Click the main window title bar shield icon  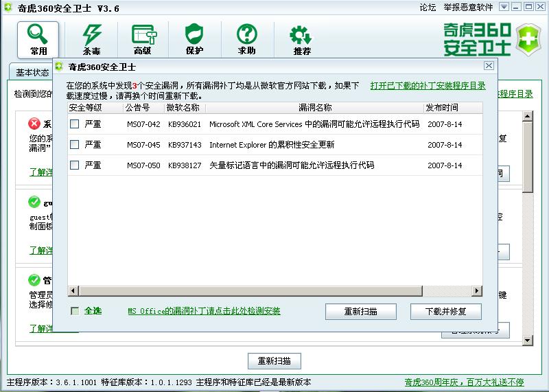tap(8, 8)
